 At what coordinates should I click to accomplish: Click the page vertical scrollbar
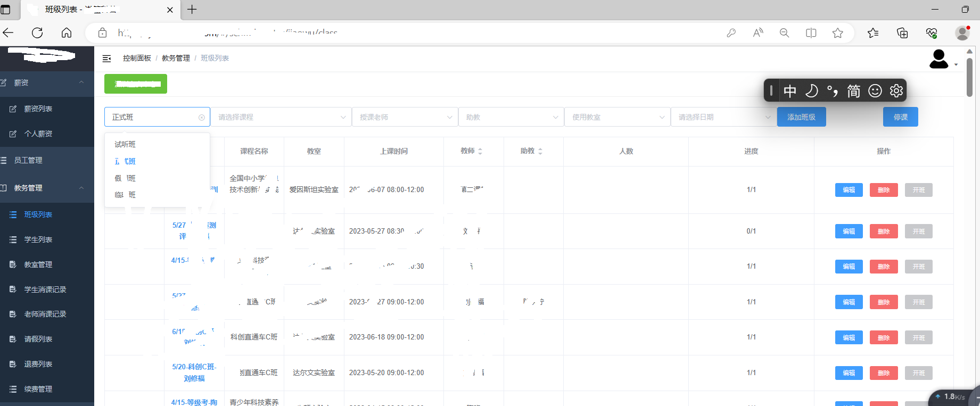(x=969, y=77)
